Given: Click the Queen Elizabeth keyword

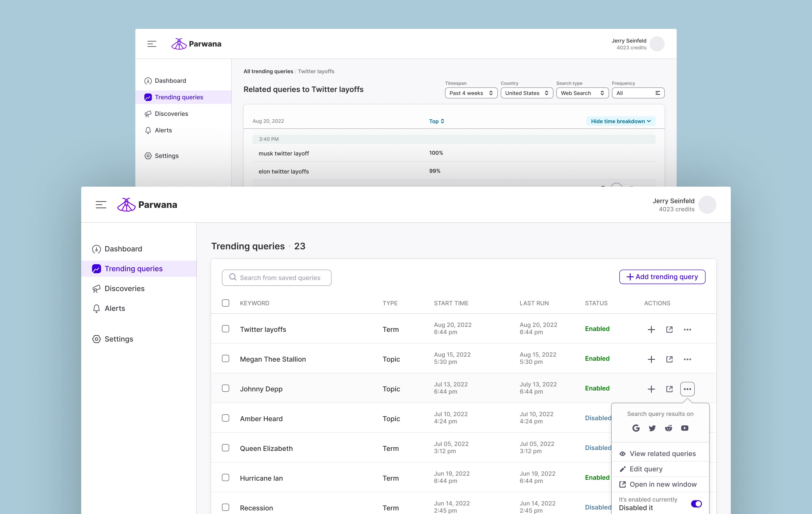Looking at the screenshot, I should pyautogui.click(x=266, y=449).
